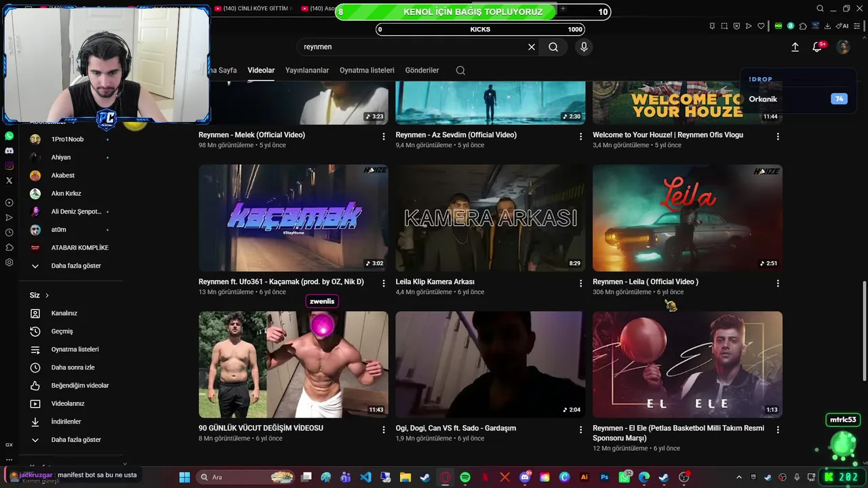
Task: Click the heart bookmark icon in address bar
Action: (761, 26)
